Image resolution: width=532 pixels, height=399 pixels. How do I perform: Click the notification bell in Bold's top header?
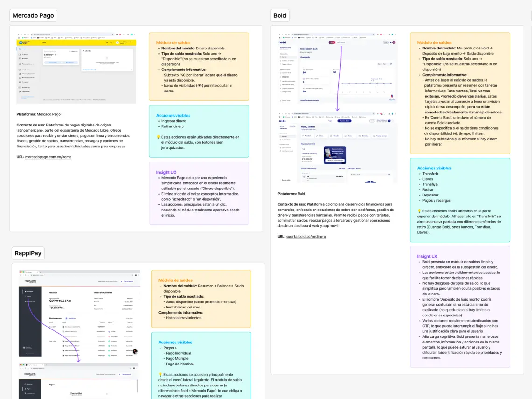tap(390, 42)
